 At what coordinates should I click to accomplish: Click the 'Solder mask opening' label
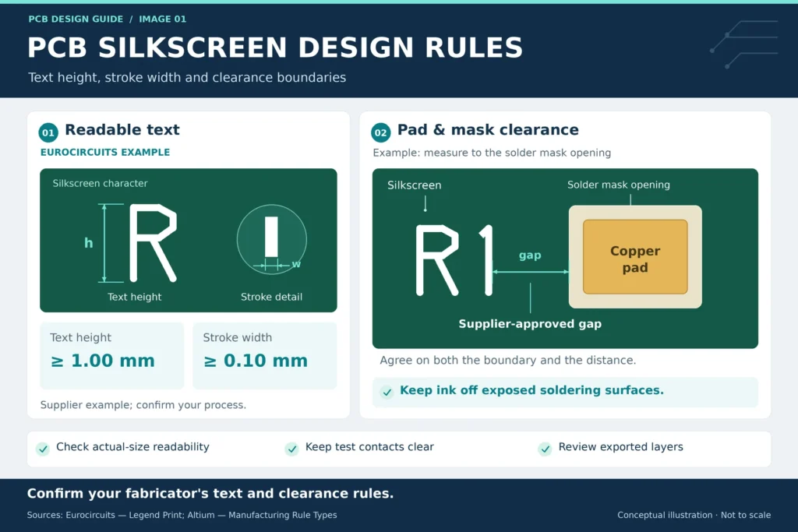pyautogui.click(x=619, y=185)
